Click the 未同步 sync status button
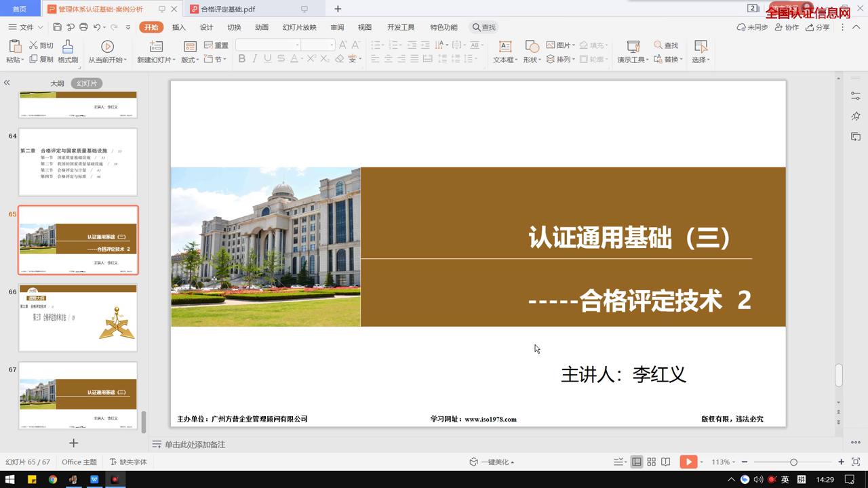Screen dimensions: 868x488 pos(753,27)
